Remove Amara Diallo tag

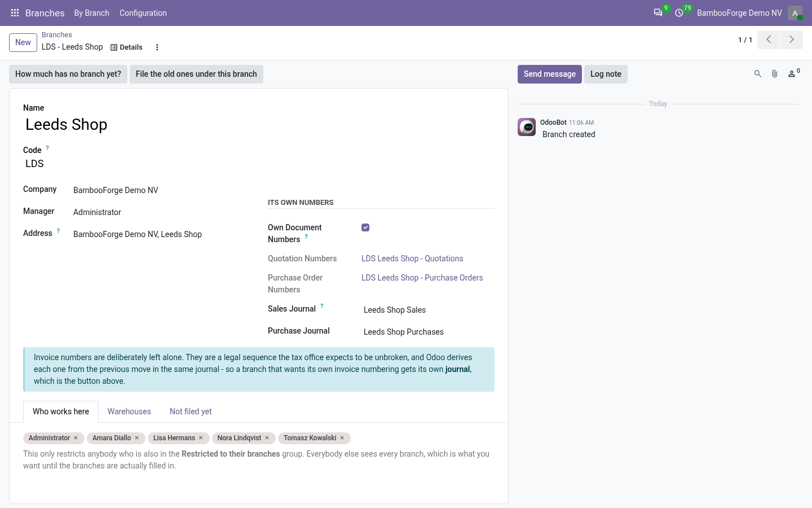(x=136, y=438)
